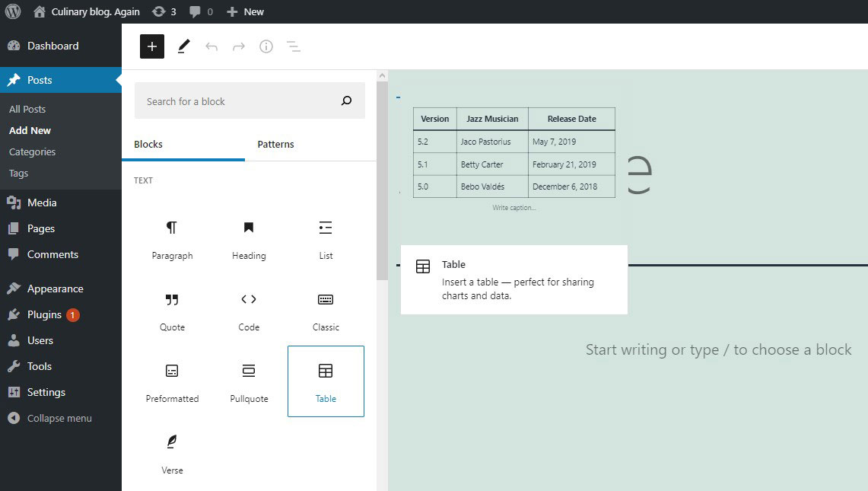This screenshot has width=868, height=491.
Task: Click the TEXT category heading
Action: (143, 180)
